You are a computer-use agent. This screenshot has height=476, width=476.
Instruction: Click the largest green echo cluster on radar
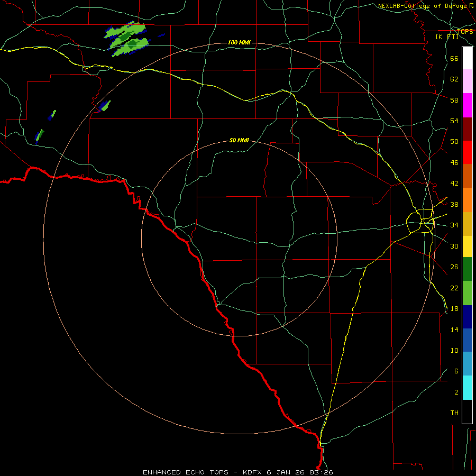pyautogui.click(x=127, y=39)
